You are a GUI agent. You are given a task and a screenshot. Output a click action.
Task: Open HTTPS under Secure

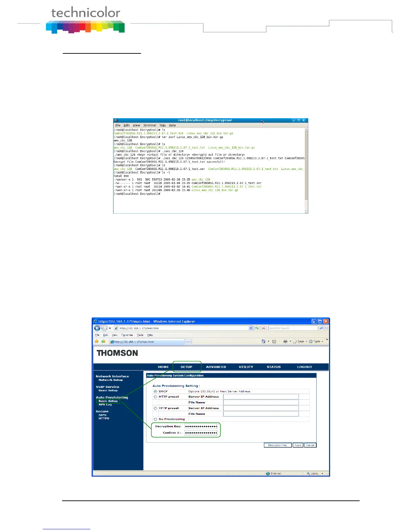pos(104,418)
